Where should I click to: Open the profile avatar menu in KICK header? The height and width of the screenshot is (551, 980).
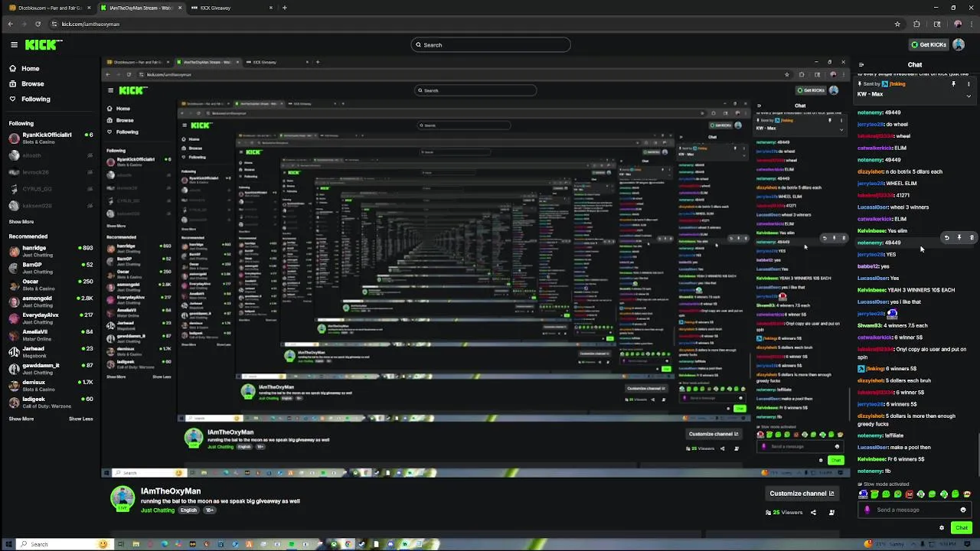click(959, 44)
